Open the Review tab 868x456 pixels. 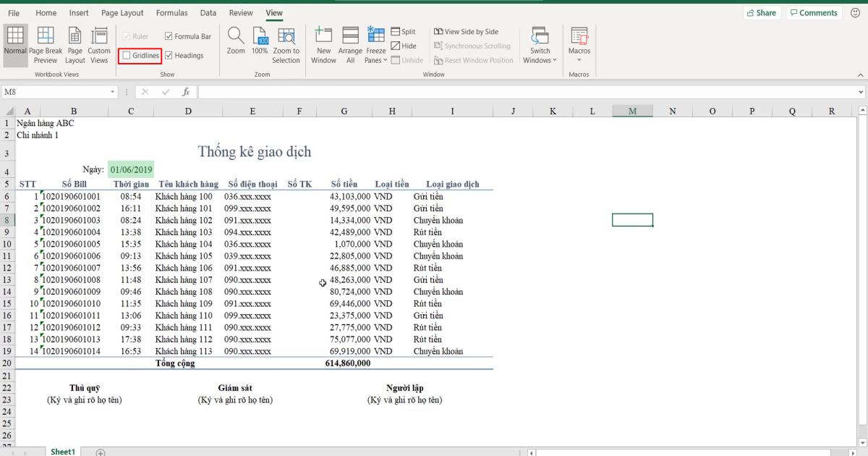(x=241, y=12)
